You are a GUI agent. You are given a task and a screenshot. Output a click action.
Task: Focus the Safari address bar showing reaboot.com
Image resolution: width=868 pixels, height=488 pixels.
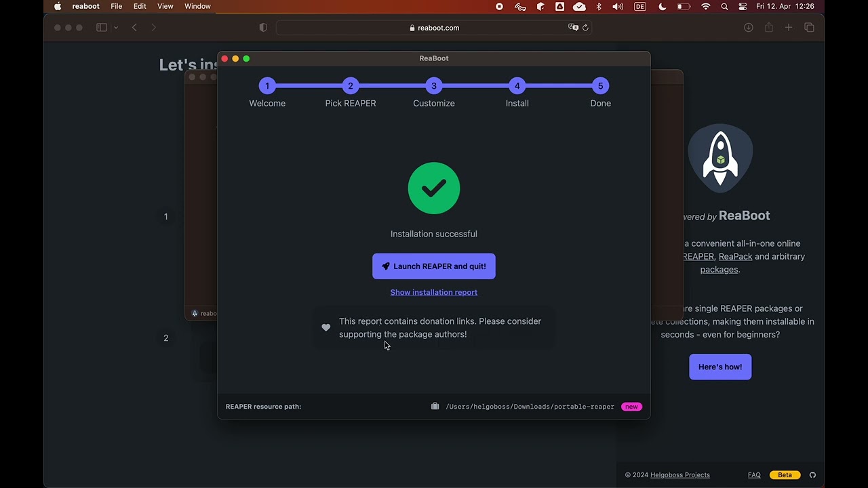pyautogui.click(x=434, y=28)
